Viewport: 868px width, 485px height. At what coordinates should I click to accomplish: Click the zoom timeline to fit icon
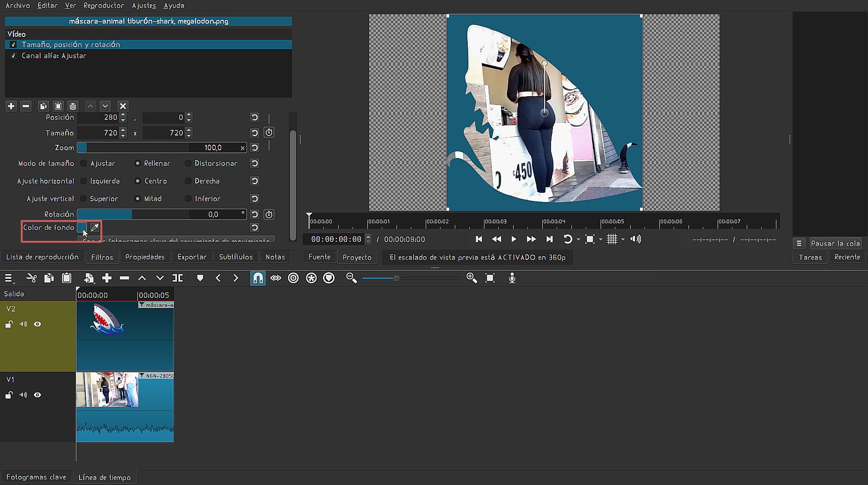coord(490,278)
